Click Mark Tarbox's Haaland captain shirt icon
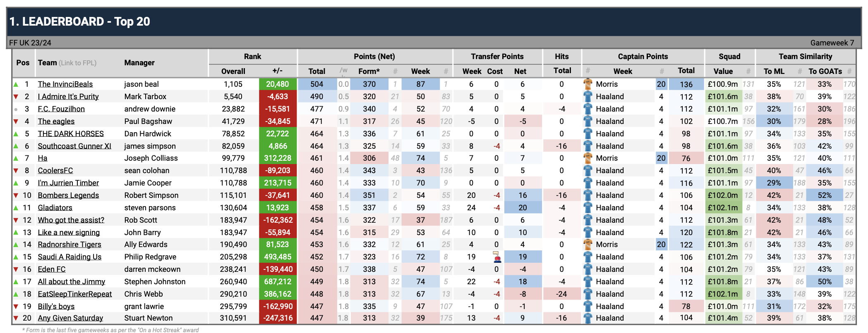 (x=587, y=97)
